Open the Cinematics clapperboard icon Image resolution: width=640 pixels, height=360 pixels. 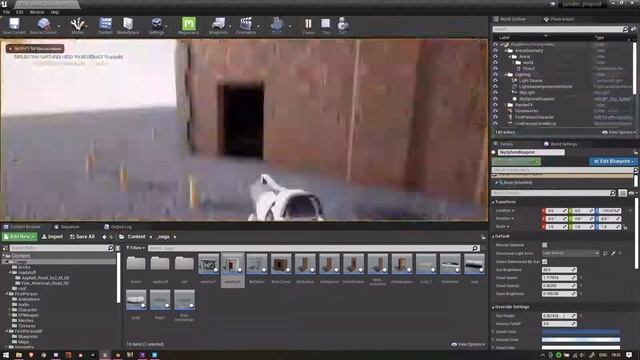point(246,24)
